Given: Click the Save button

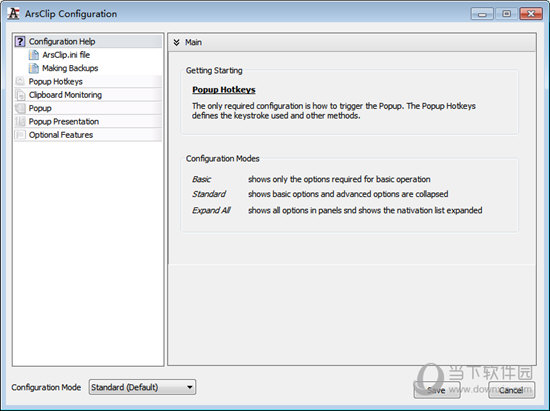Looking at the screenshot, I should click(x=437, y=390).
